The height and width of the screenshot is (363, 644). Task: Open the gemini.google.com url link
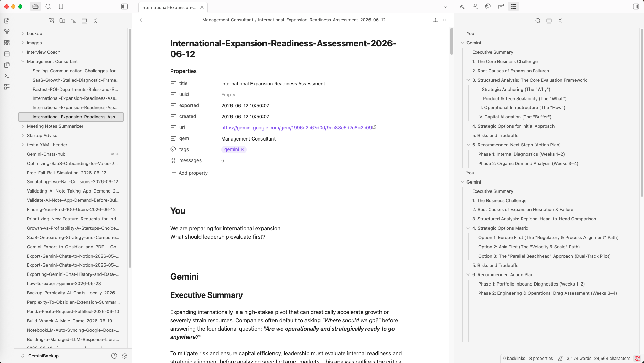click(297, 128)
